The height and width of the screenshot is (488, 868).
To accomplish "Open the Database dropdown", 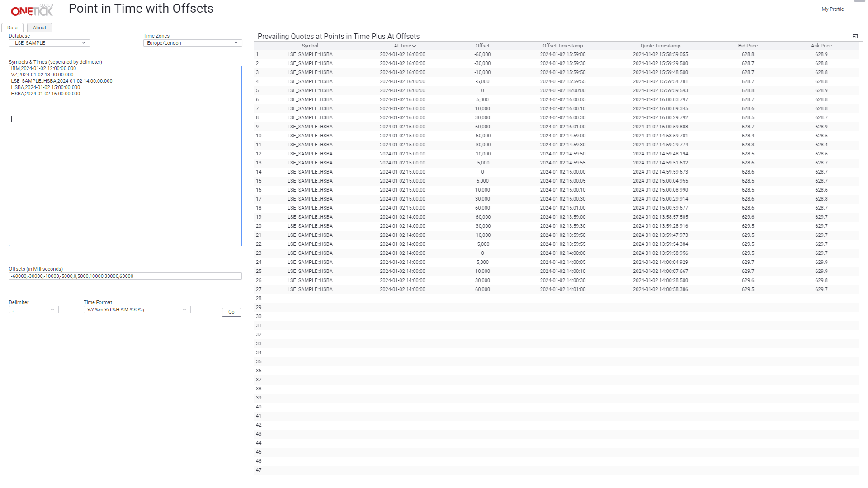I will (49, 43).
